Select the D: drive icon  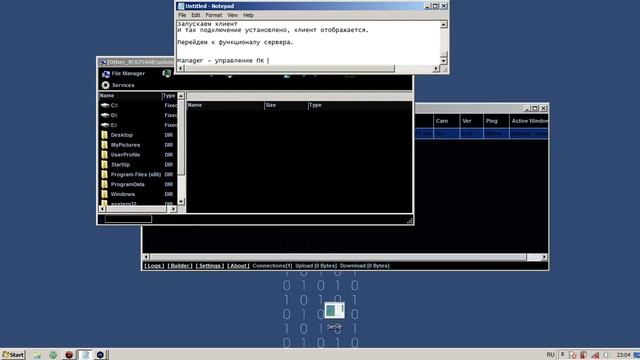point(105,115)
